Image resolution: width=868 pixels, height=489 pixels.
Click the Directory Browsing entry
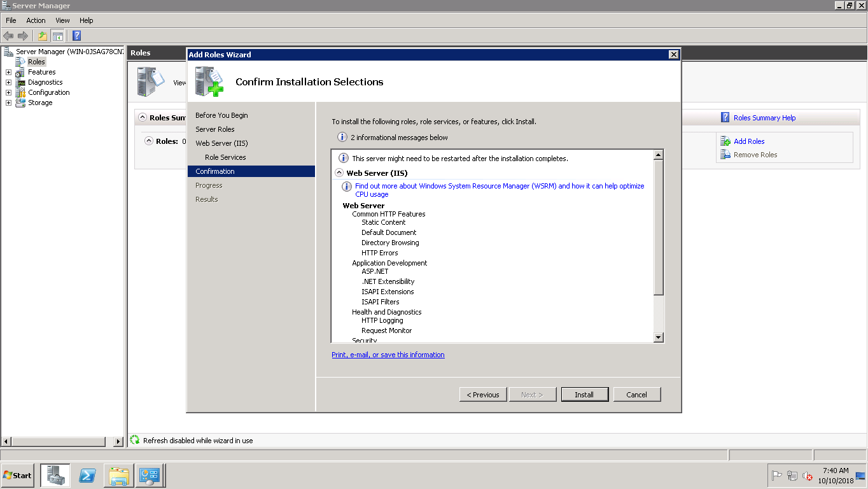(x=390, y=243)
